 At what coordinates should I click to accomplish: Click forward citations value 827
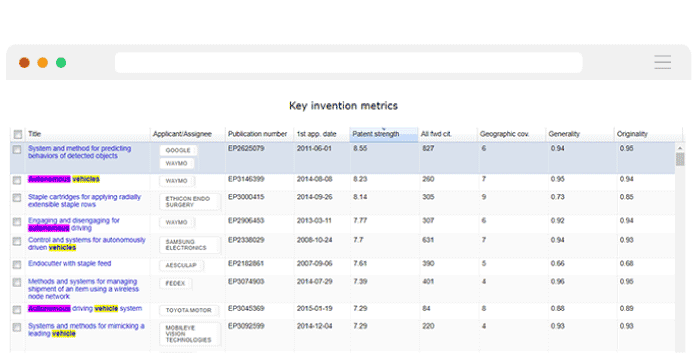[x=428, y=148]
